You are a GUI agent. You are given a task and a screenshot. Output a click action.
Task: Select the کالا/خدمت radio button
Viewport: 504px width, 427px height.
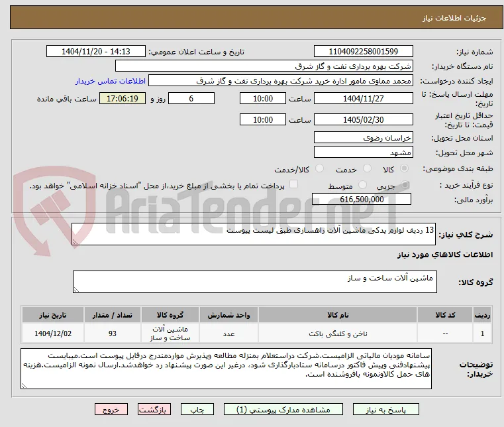pyautogui.click(x=319, y=168)
